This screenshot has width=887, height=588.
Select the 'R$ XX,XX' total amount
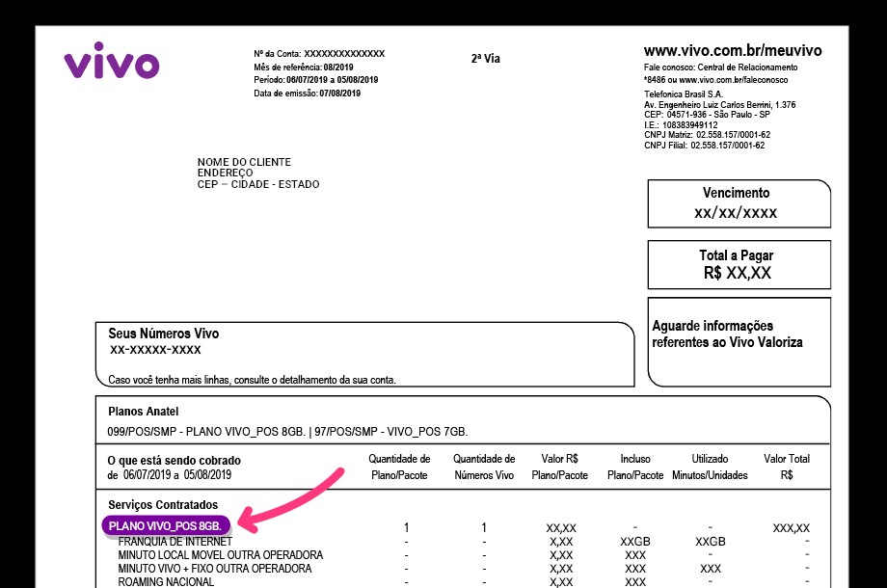738,273
